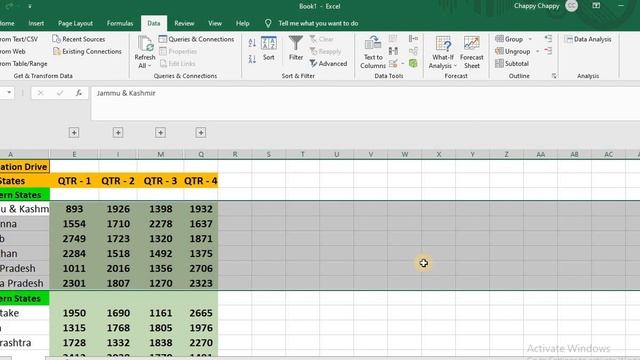Open the Help tab
The width and height of the screenshot is (640, 360).
pyautogui.click(x=242, y=23)
